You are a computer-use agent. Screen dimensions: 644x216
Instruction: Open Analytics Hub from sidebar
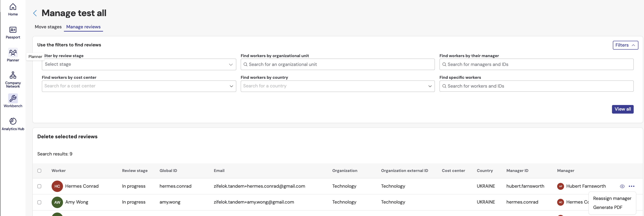[13, 124]
